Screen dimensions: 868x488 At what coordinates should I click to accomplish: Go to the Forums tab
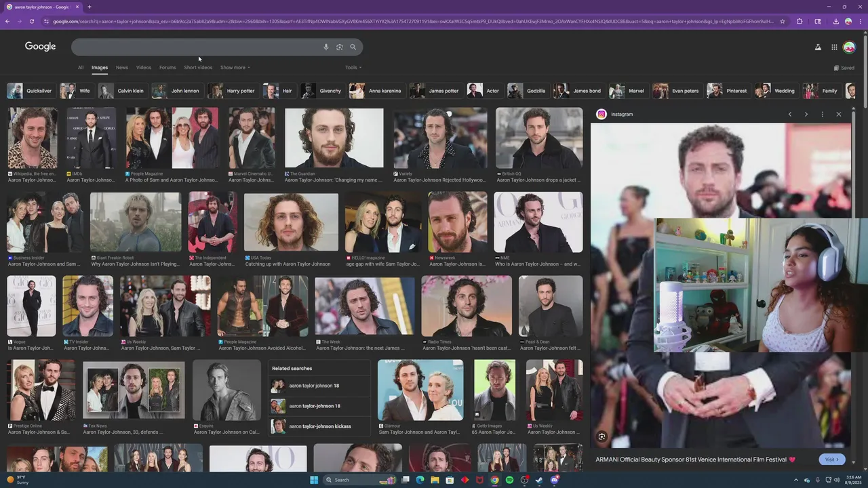pyautogui.click(x=167, y=67)
